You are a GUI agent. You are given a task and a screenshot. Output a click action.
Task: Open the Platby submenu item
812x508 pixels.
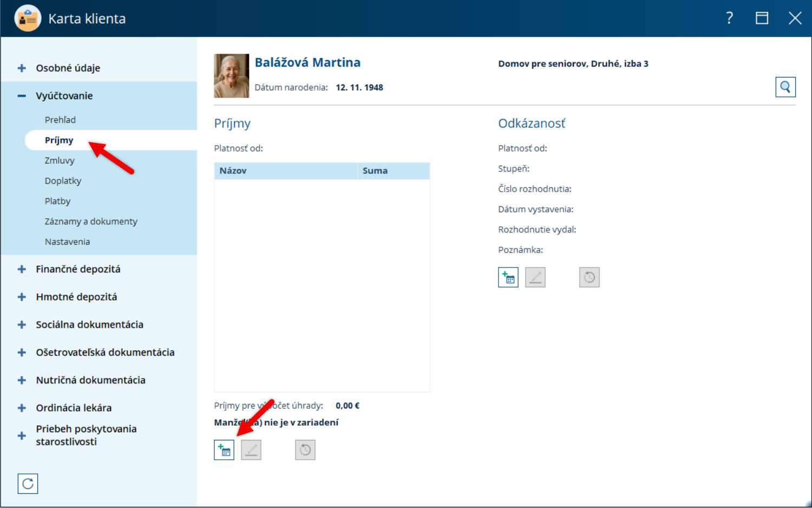click(57, 201)
